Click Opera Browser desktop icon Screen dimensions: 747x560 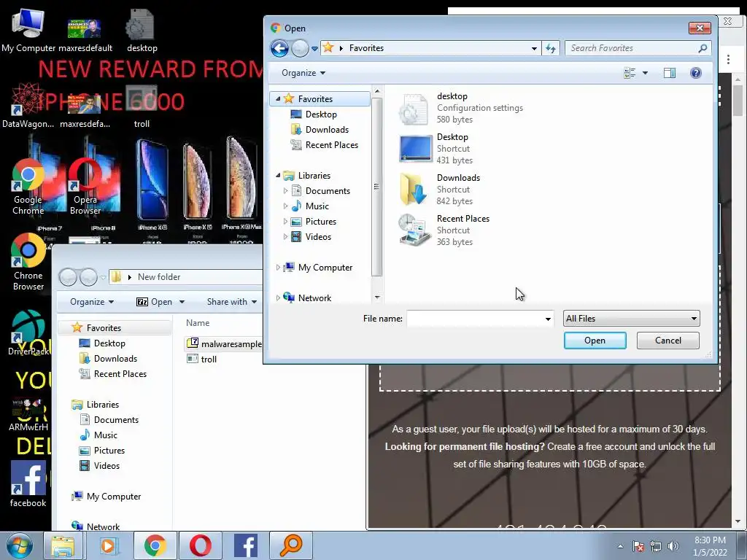point(85,187)
